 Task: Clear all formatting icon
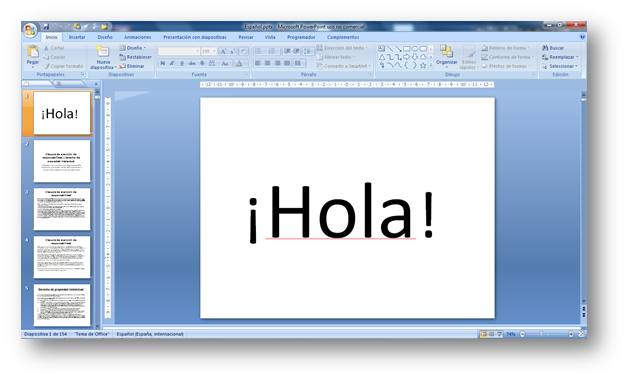(243, 51)
